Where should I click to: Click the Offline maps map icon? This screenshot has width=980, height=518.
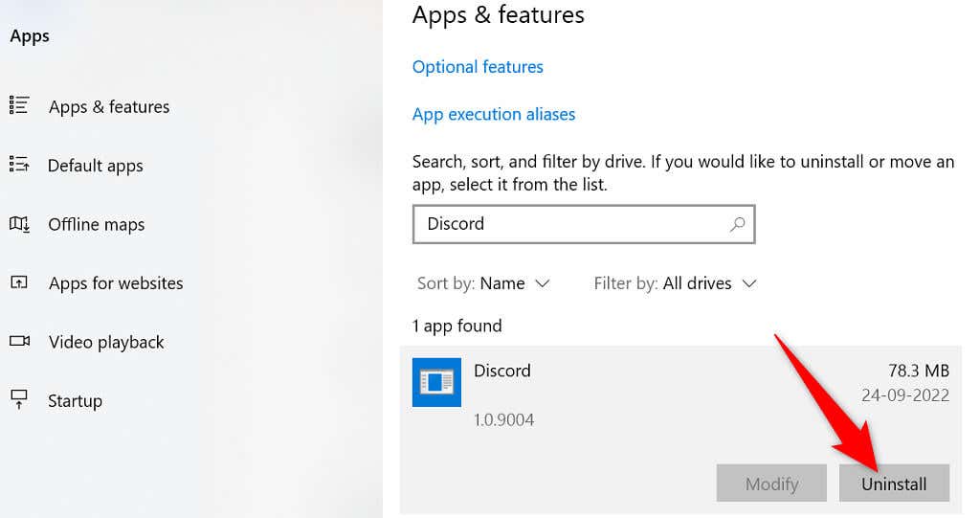tap(19, 224)
